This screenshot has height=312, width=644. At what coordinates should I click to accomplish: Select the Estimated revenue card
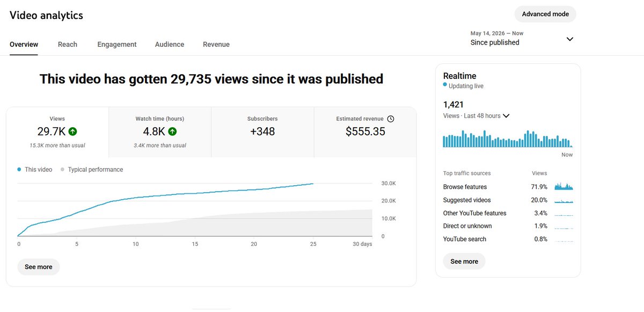point(365,132)
